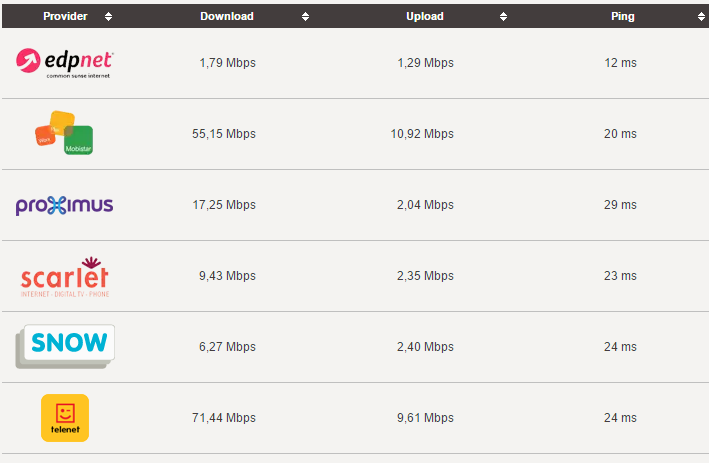Click the Upload column header label
This screenshot has width=709, height=463.
425,16
